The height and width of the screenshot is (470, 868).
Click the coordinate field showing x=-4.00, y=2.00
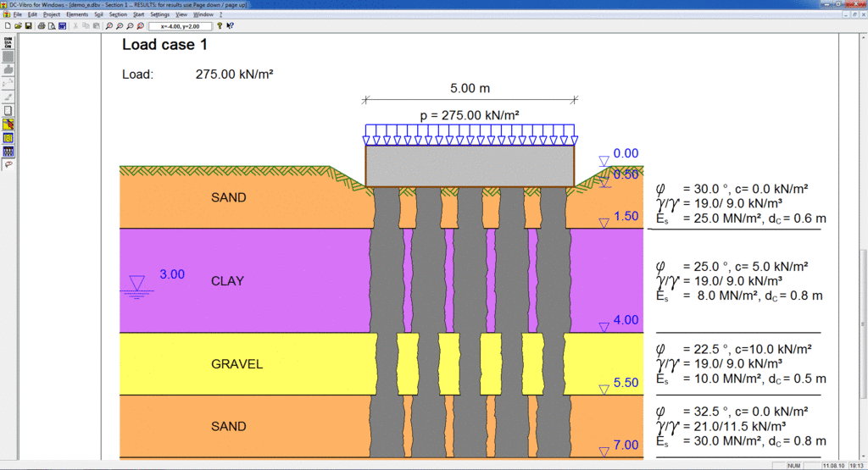(x=180, y=26)
